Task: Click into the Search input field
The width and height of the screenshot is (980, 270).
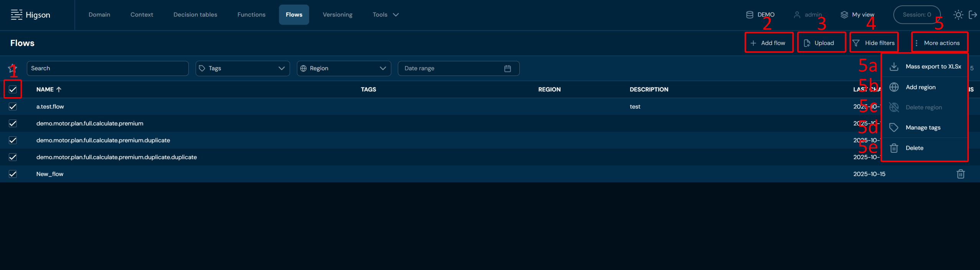Action: click(x=107, y=69)
